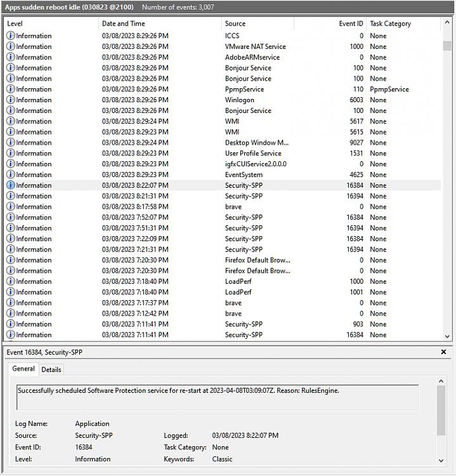
Task: Click the info icon of the User Profile Service row
Action: (x=11, y=153)
